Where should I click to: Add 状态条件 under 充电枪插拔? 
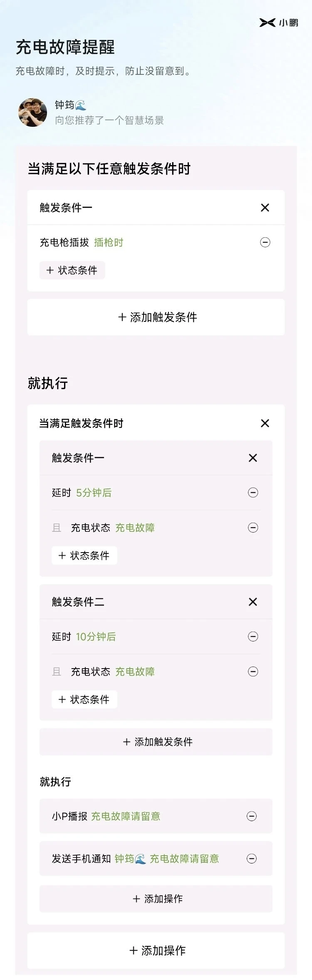(72, 270)
